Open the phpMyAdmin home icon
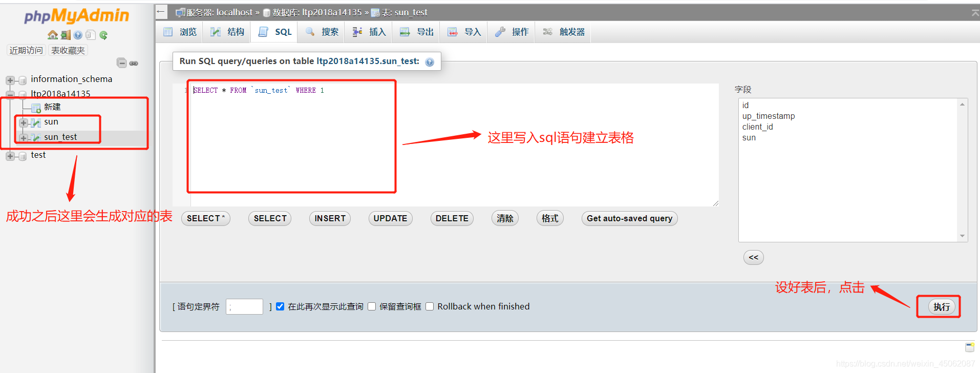980x373 pixels. click(x=52, y=35)
